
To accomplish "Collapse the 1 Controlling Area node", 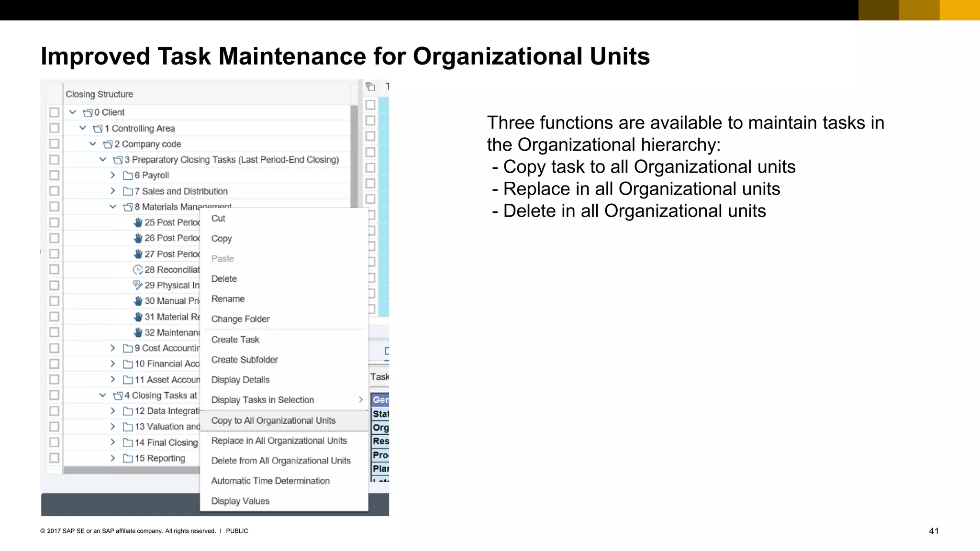I will click(83, 128).
